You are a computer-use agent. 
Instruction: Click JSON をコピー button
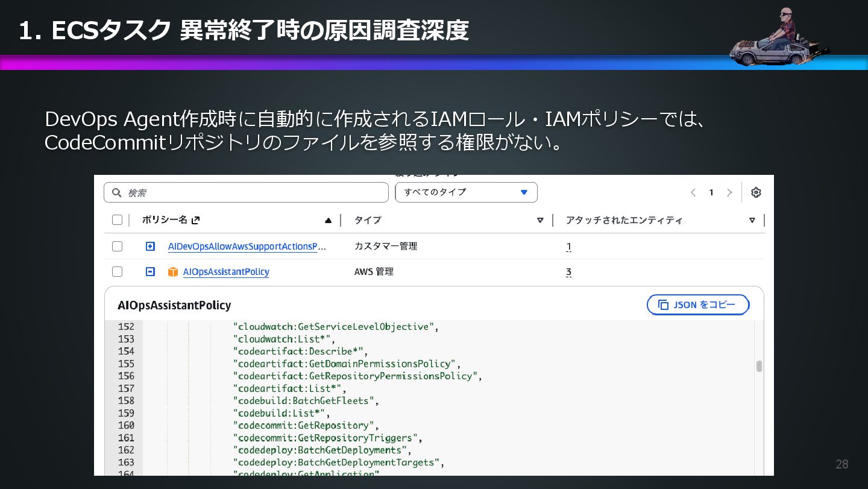698,305
